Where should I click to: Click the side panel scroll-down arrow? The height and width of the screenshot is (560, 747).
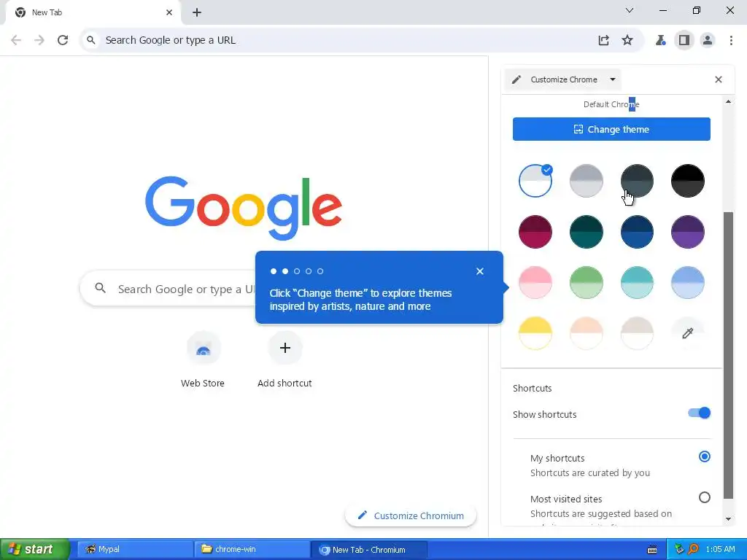click(728, 519)
